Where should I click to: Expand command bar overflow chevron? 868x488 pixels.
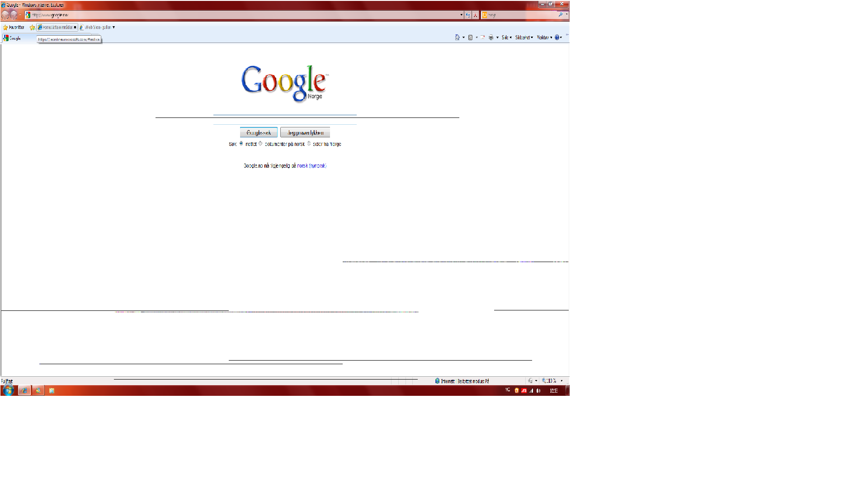point(567,35)
